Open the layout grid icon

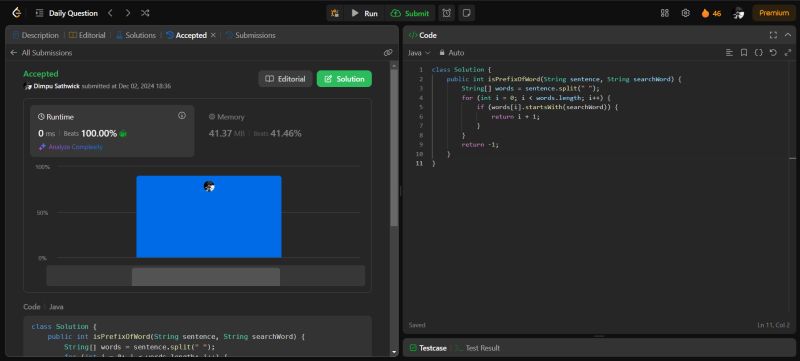tap(664, 13)
